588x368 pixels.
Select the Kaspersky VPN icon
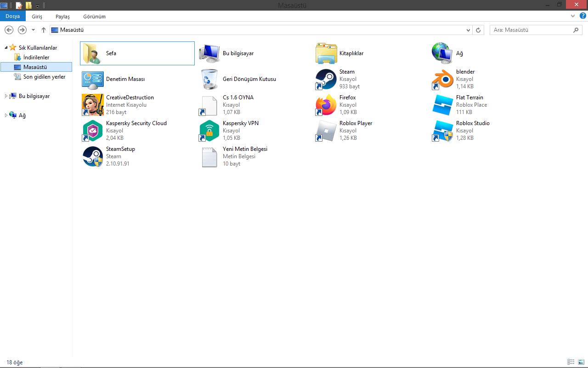coord(209,131)
